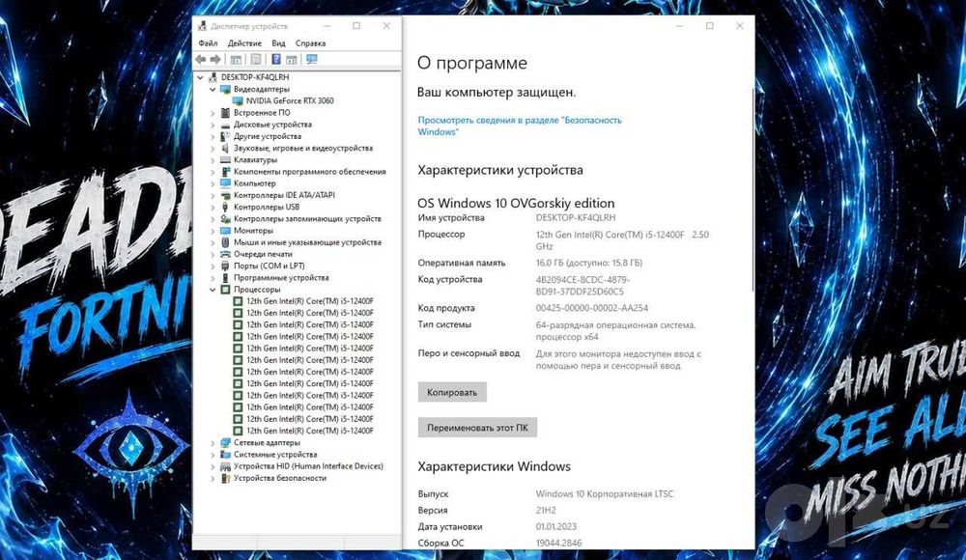Click the version value 21H2
The height and width of the screenshot is (560, 966).
pos(546,510)
